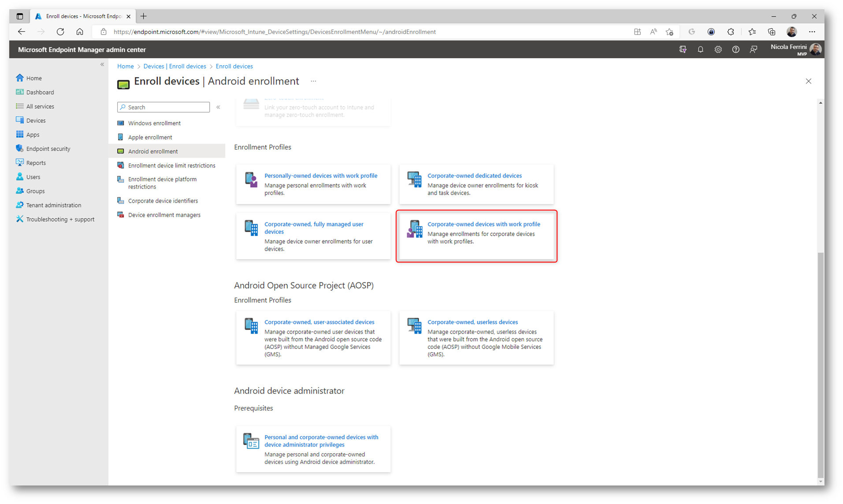Open the feedback icon in header

[x=753, y=49]
